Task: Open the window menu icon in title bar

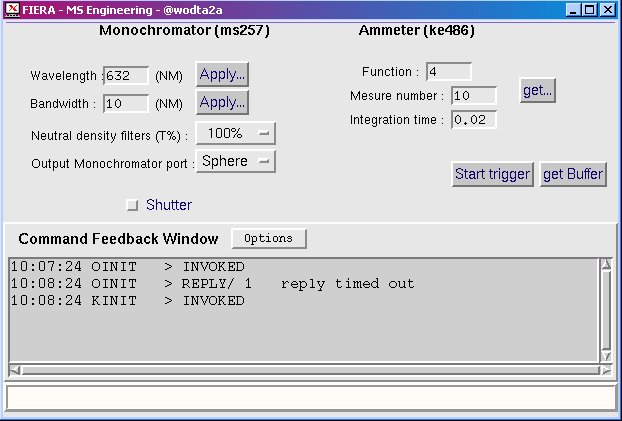Action: [12, 10]
